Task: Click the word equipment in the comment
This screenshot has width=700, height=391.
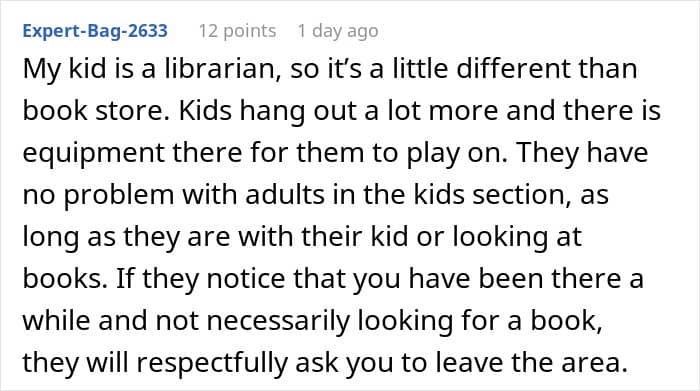Action: [x=94, y=153]
